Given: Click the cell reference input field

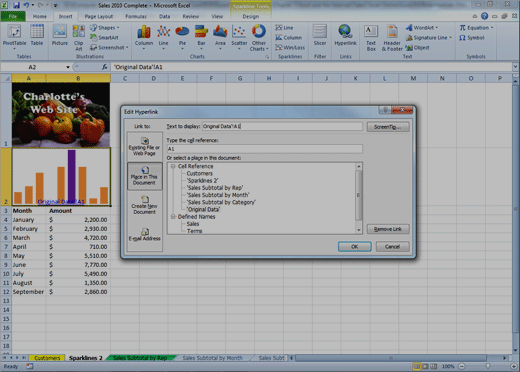Looking at the screenshot, I should 265,149.
